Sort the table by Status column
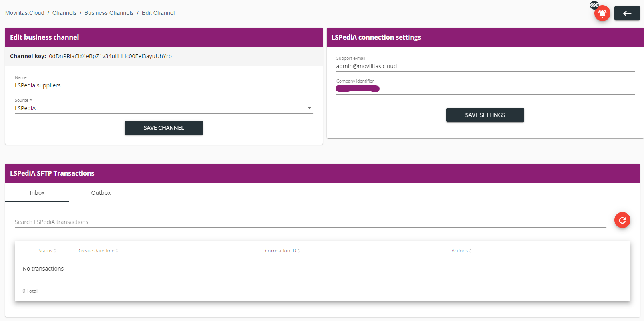The width and height of the screenshot is (644, 321). (47, 251)
